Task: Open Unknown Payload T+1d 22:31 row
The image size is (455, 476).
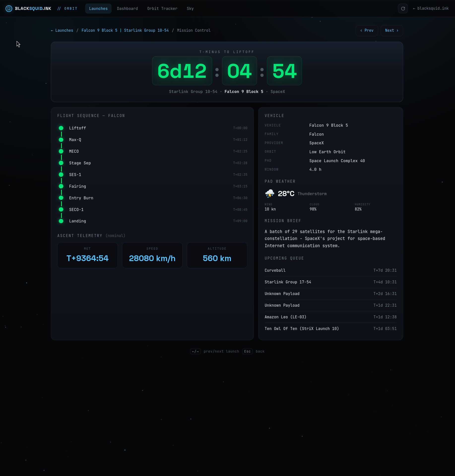Action: click(x=331, y=305)
